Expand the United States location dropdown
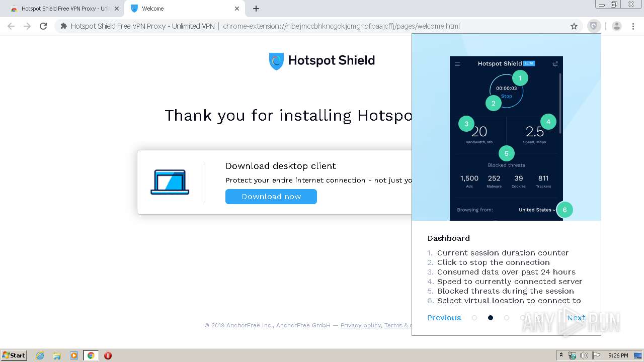 point(537,210)
